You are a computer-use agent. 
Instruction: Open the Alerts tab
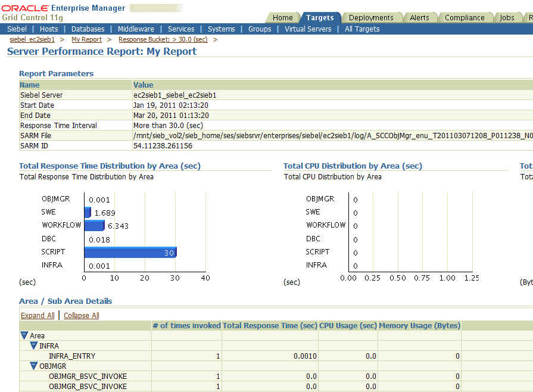pos(419,18)
